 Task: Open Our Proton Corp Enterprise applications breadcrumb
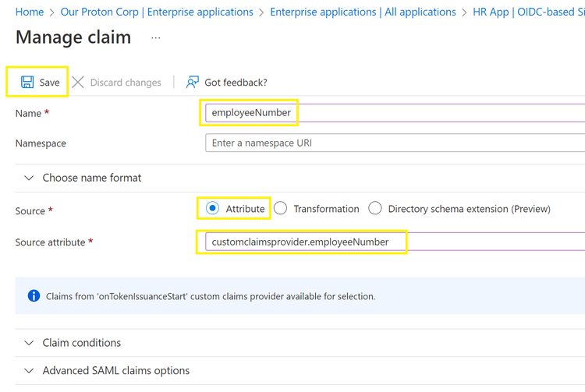156,12
